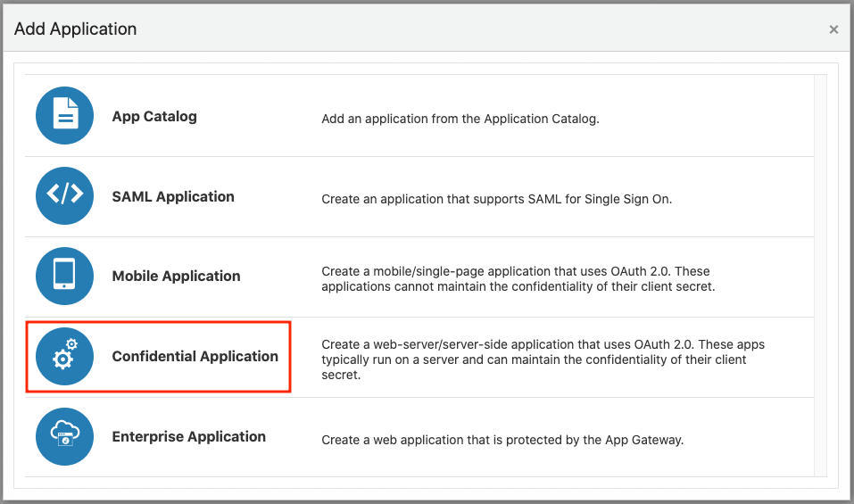The height and width of the screenshot is (504, 854).
Task: Select the App Catalog label
Action: [x=154, y=117]
